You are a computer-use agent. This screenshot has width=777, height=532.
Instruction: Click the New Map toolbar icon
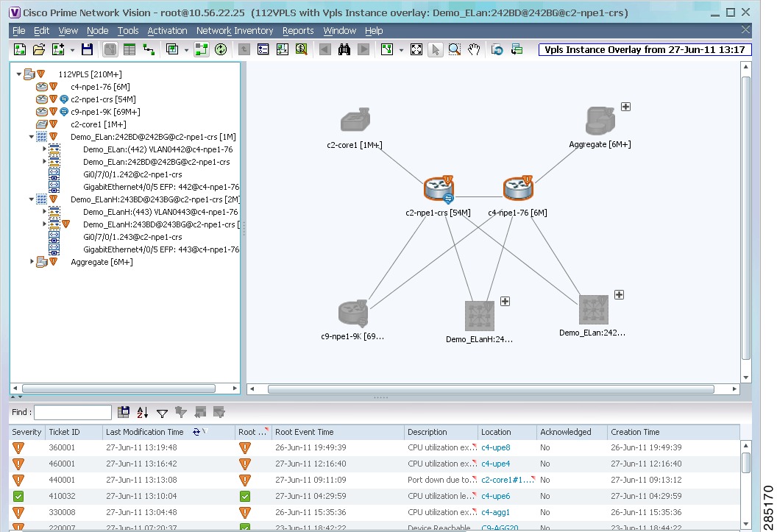20,49
